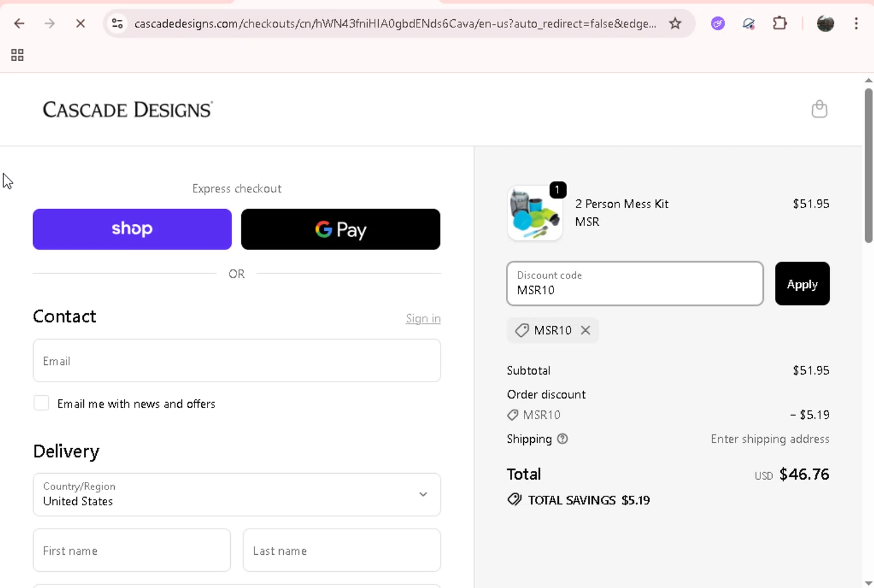874x588 pixels.
Task: Click the Total amount $46.76
Action: (804, 474)
